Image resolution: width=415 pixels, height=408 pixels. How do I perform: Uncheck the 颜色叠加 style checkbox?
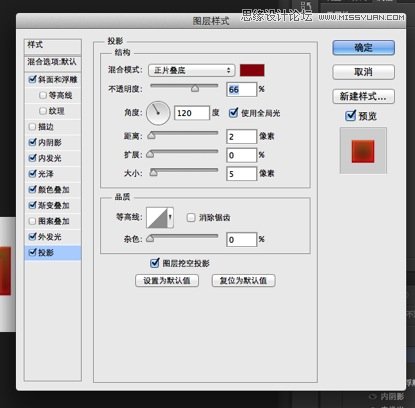pyautogui.click(x=32, y=189)
